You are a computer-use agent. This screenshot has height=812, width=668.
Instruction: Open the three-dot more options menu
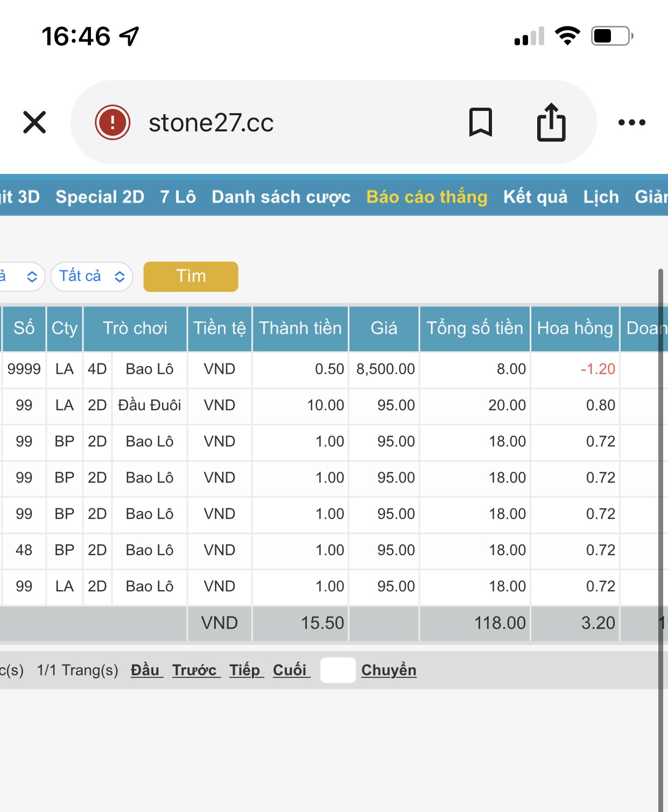point(632,122)
